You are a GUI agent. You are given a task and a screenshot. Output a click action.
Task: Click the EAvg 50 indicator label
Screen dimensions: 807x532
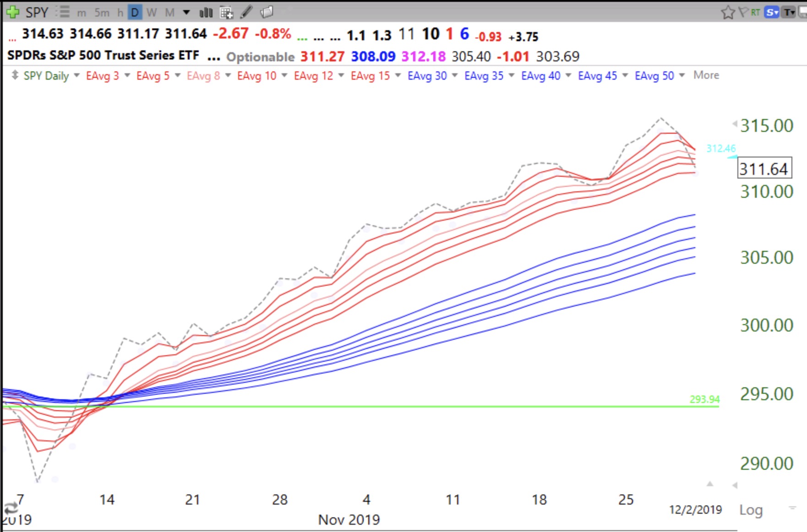tap(654, 76)
